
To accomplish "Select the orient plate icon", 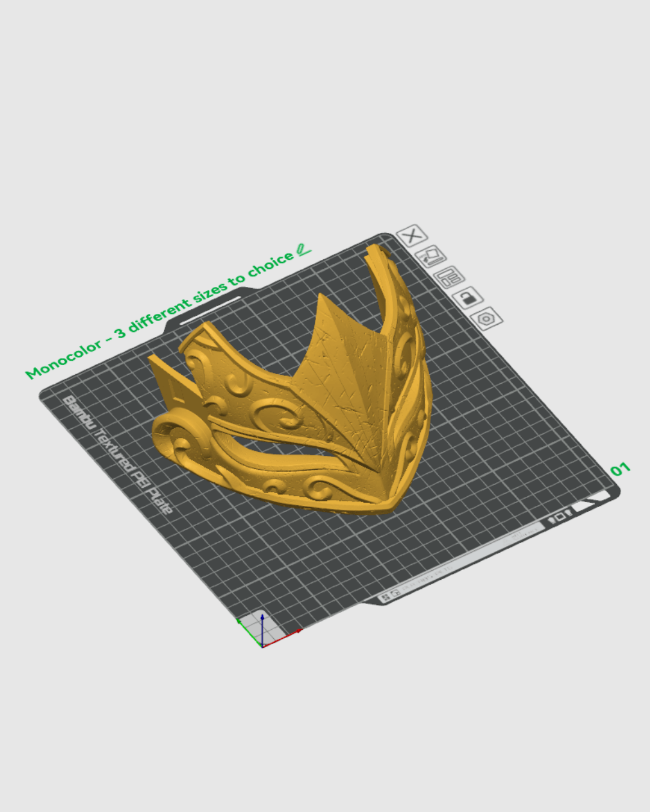I will [x=432, y=257].
